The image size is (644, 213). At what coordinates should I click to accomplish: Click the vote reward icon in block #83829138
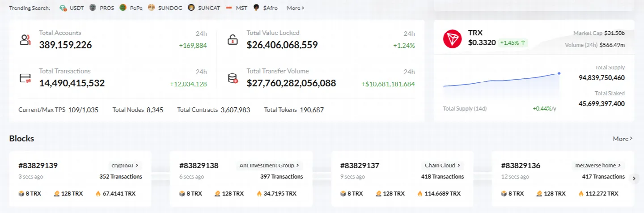pos(217,194)
